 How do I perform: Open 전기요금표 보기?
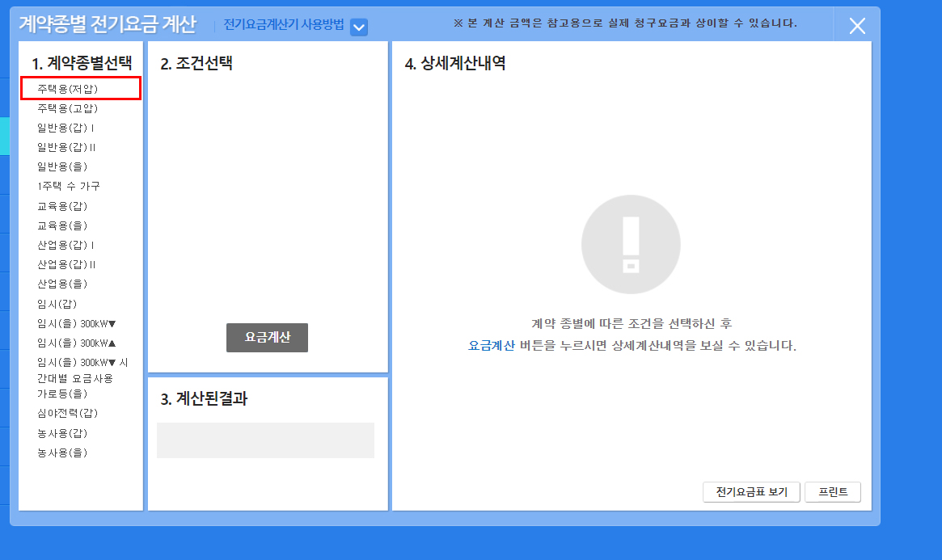[x=751, y=492]
